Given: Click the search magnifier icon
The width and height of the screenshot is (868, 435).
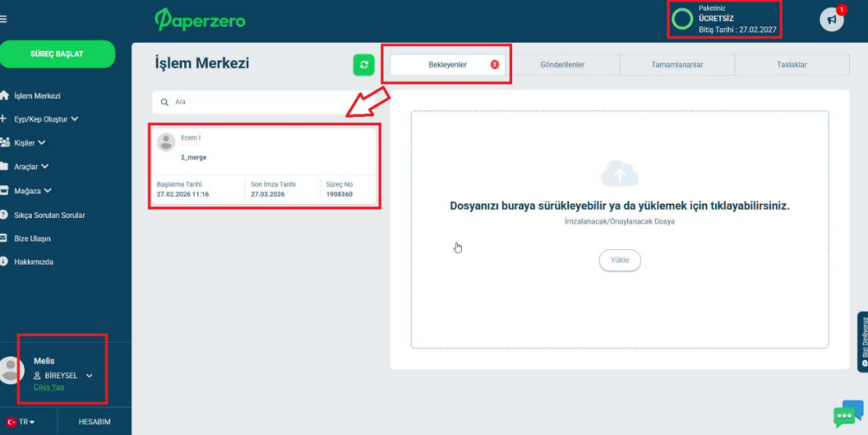Looking at the screenshot, I should pos(164,103).
